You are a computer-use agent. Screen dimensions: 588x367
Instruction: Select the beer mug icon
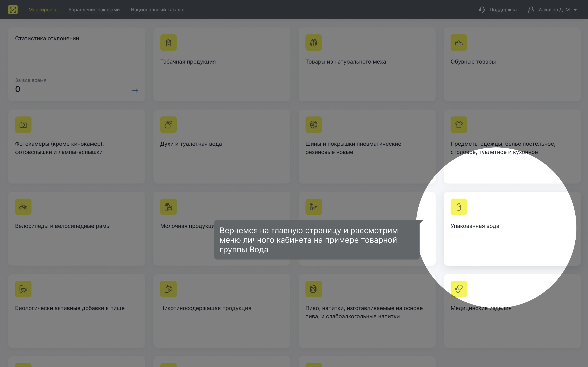point(314,289)
